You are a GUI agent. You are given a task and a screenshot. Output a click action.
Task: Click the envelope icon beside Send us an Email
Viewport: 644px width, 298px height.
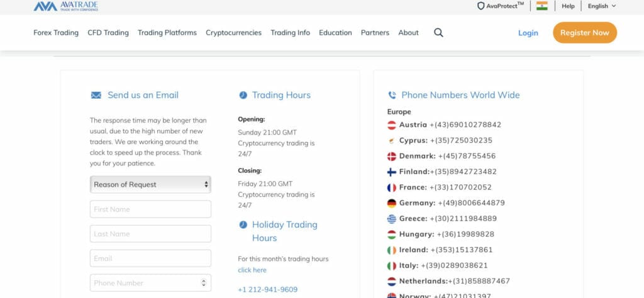point(96,95)
